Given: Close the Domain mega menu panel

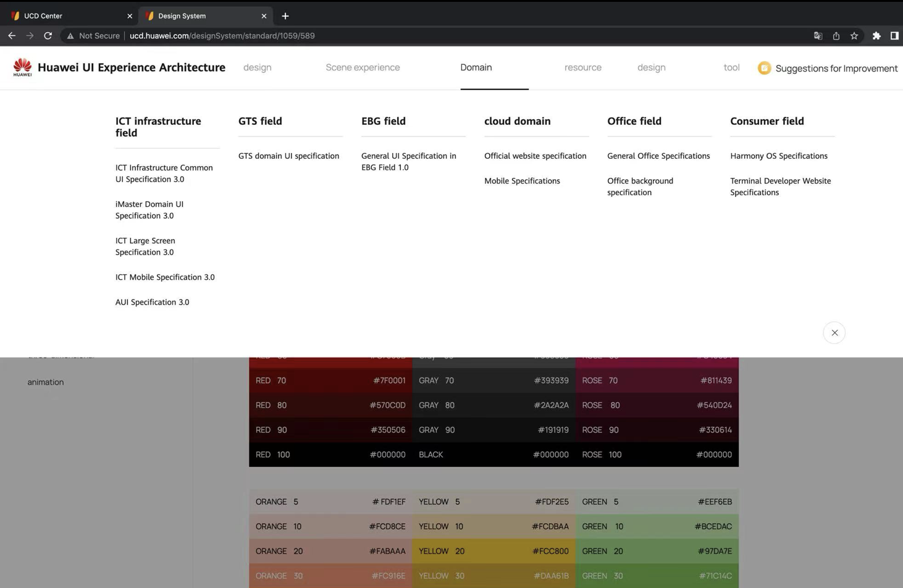Looking at the screenshot, I should pyautogui.click(x=834, y=333).
